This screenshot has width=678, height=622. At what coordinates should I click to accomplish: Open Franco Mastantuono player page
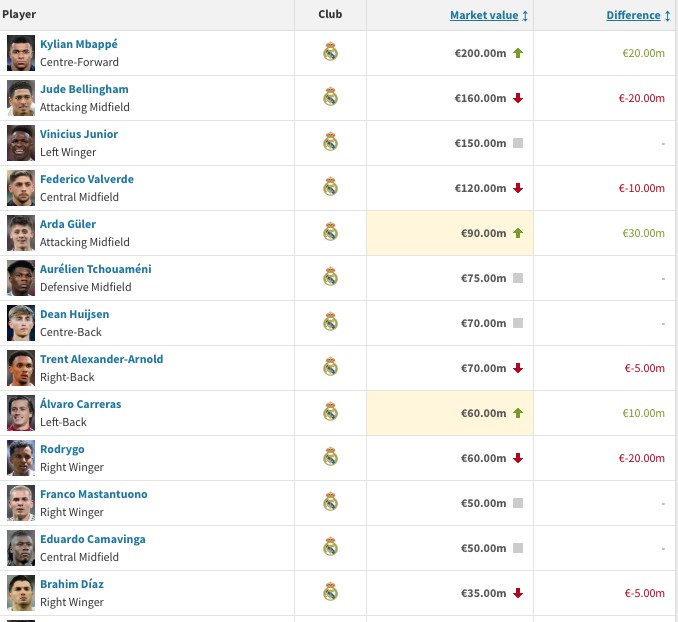(x=93, y=494)
